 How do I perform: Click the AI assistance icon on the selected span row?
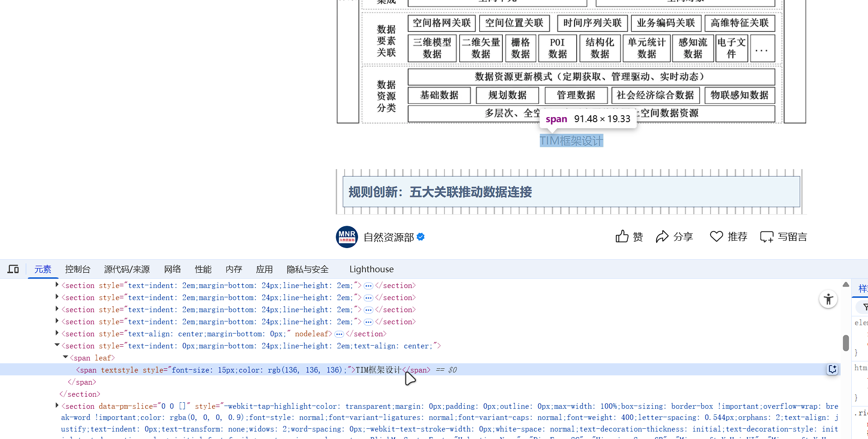click(x=832, y=369)
